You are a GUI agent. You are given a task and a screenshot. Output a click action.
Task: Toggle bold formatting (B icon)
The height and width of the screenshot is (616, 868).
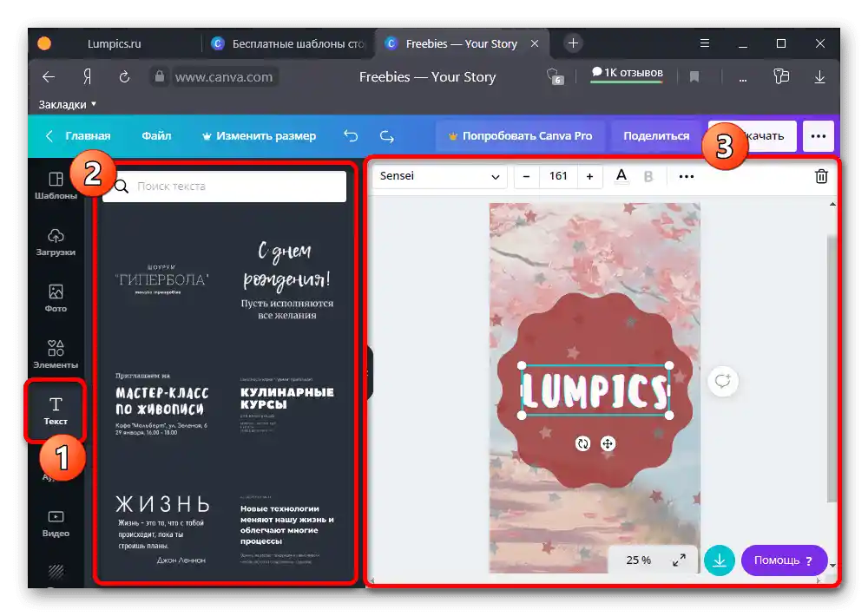point(648,176)
